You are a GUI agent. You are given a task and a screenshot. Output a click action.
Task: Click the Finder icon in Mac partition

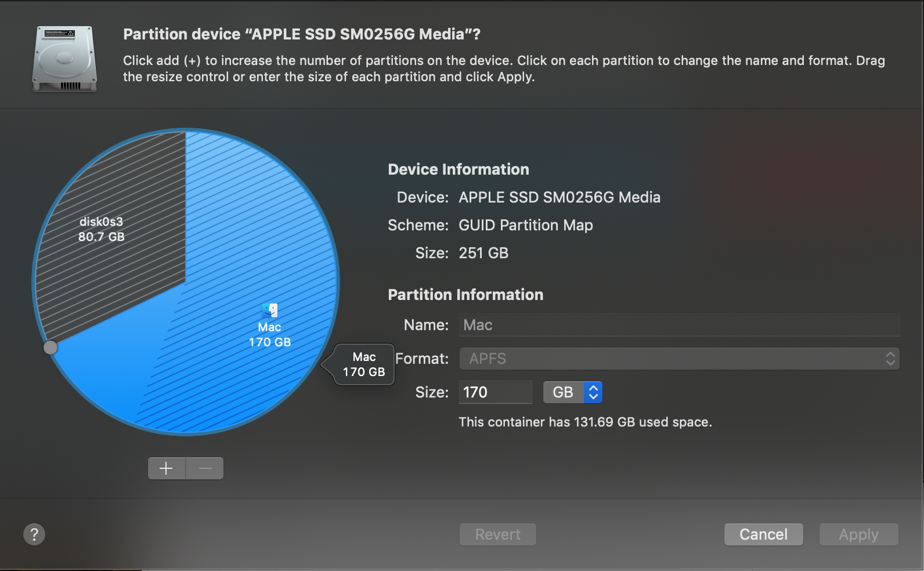point(270,310)
